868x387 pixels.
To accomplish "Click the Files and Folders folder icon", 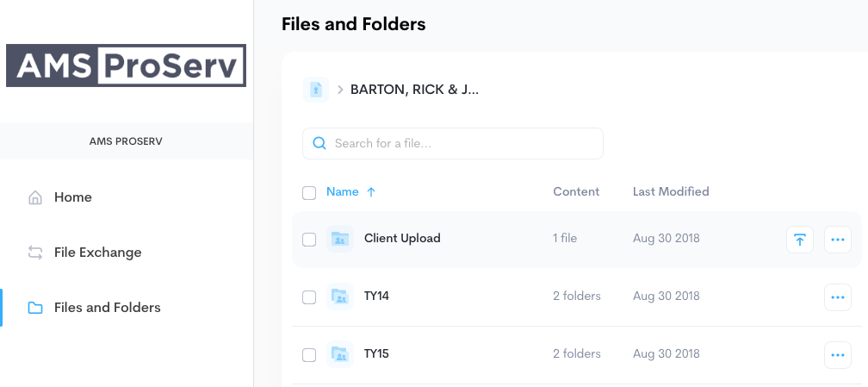I will pyautogui.click(x=34, y=308).
